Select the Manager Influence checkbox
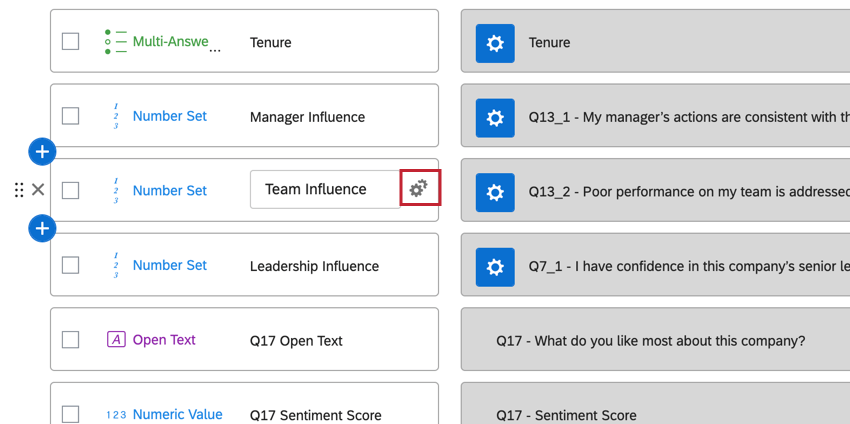The image size is (850, 424). click(x=70, y=116)
